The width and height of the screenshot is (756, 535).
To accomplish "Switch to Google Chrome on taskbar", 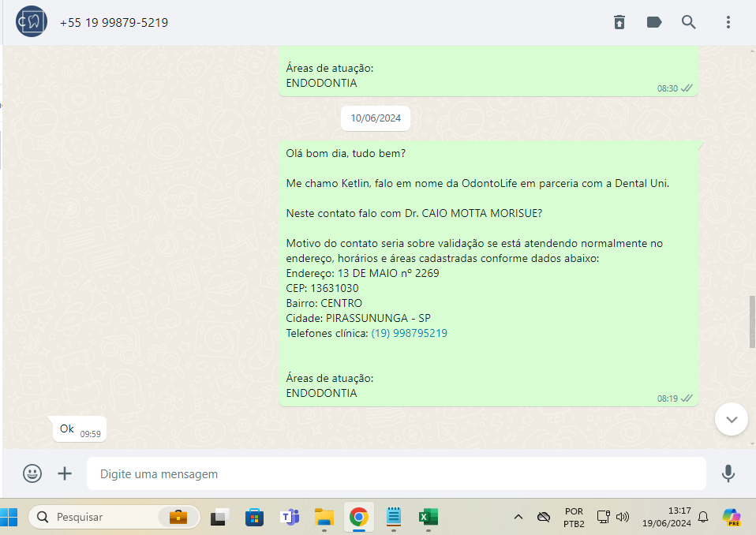I will click(359, 517).
